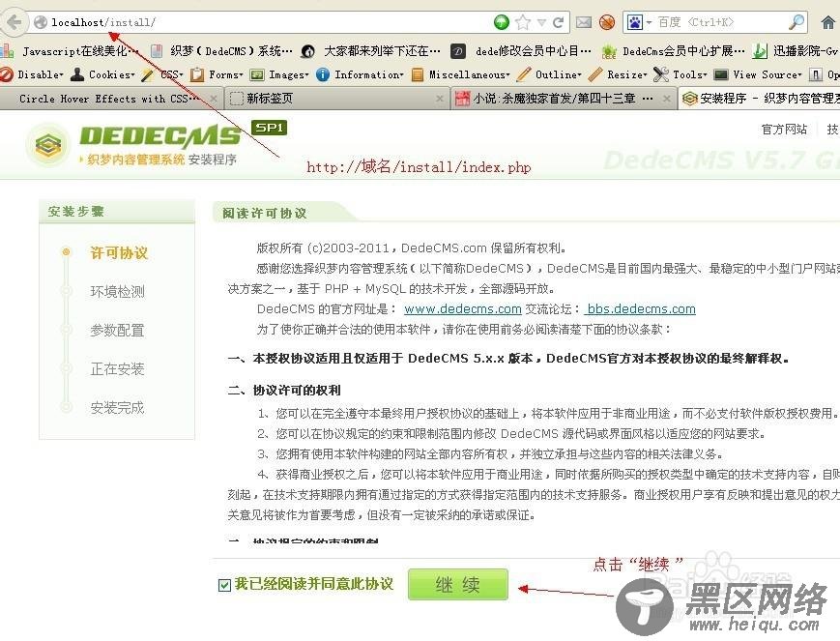The image size is (840, 641).
Task: Select the '环境检测' installation step
Action: click(117, 292)
